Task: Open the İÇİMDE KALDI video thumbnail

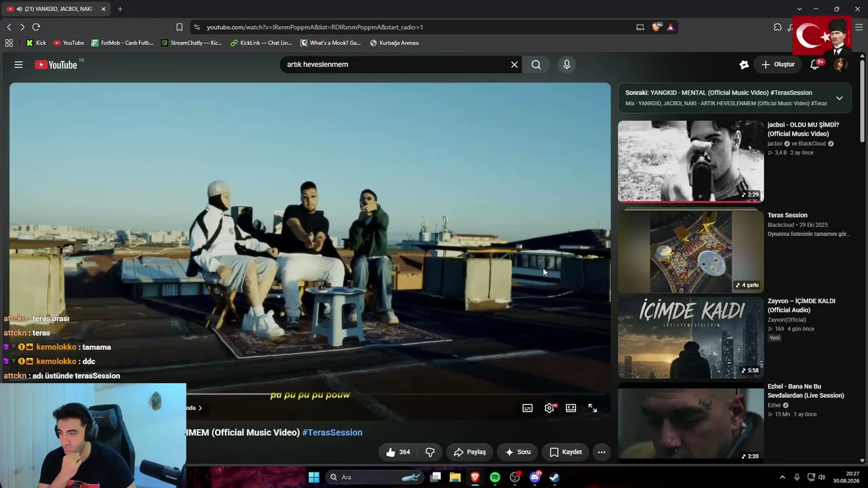Action: (690, 337)
